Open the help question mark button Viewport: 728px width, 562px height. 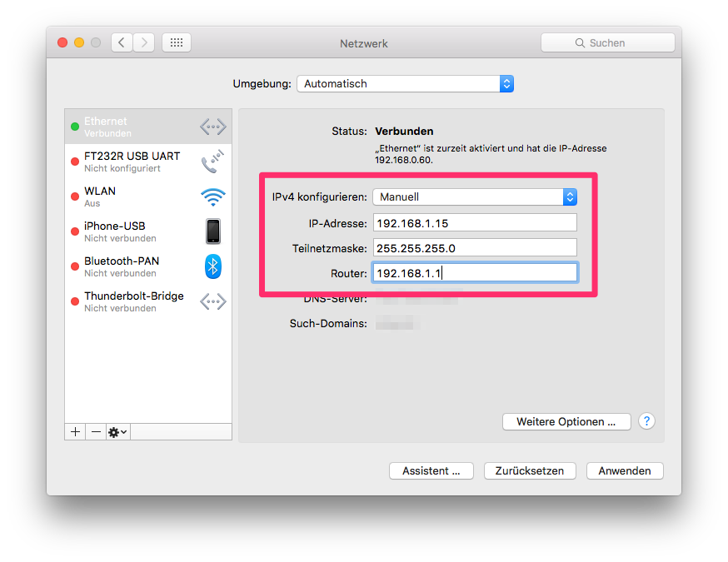[x=646, y=421]
